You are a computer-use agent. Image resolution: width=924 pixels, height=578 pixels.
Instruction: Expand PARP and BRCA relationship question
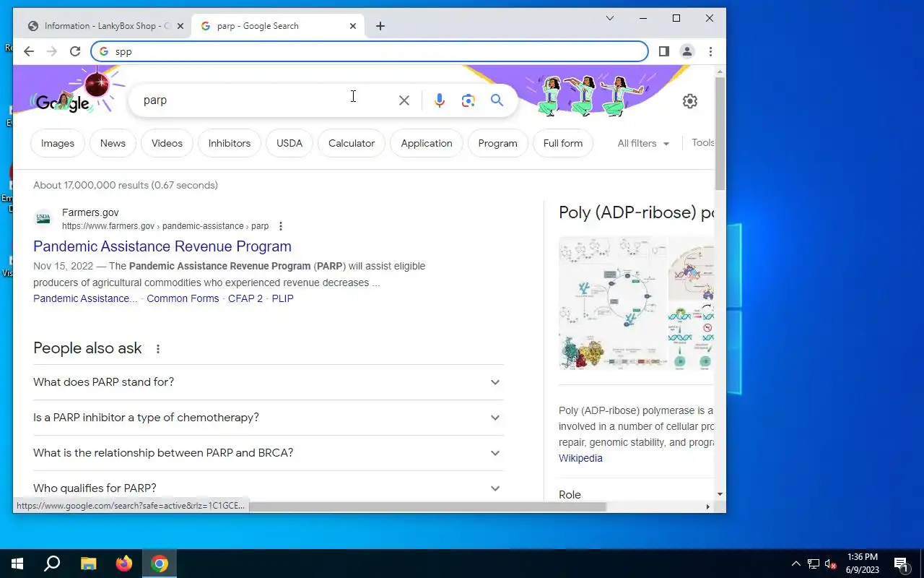click(269, 453)
